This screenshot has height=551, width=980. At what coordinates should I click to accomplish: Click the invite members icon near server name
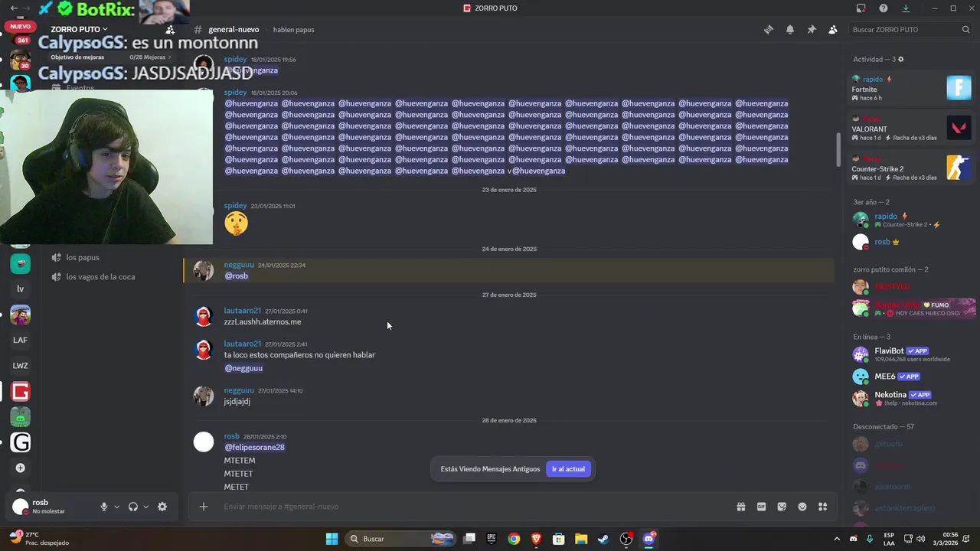170,30
